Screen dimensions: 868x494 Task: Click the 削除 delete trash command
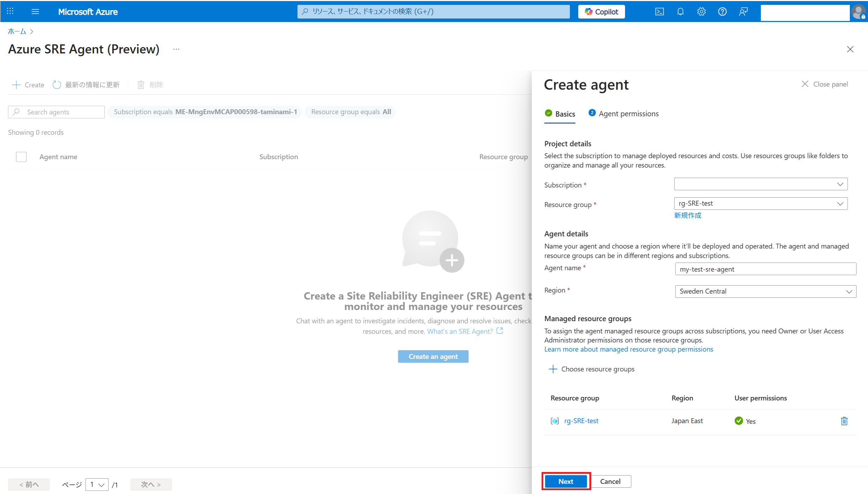(150, 85)
